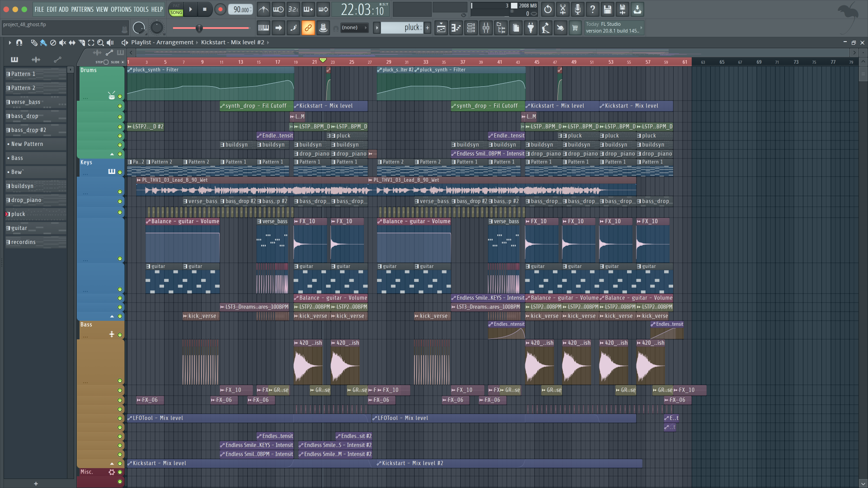This screenshot has width=868, height=488.
Task: Enable typing keyboard to piano
Action: tap(264, 28)
